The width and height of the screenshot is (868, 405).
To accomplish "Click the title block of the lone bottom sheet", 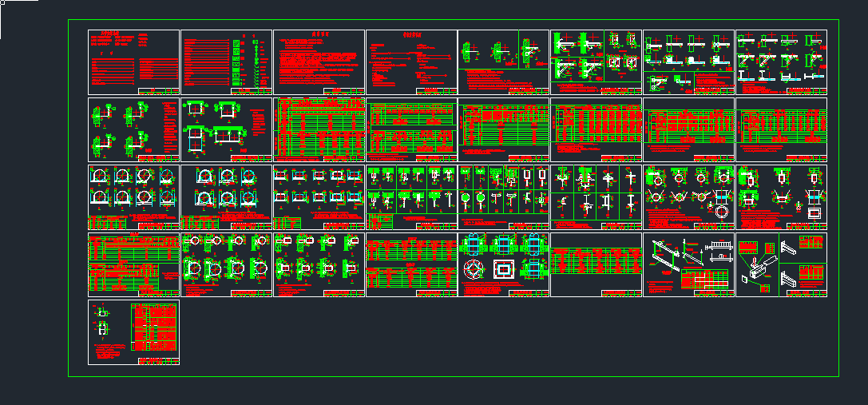I will [x=158, y=360].
